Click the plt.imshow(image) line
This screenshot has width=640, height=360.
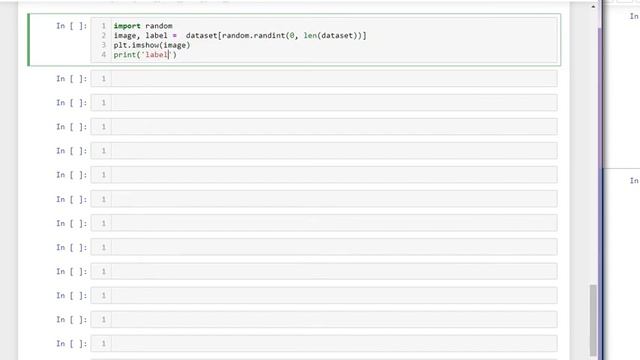tap(152, 45)
